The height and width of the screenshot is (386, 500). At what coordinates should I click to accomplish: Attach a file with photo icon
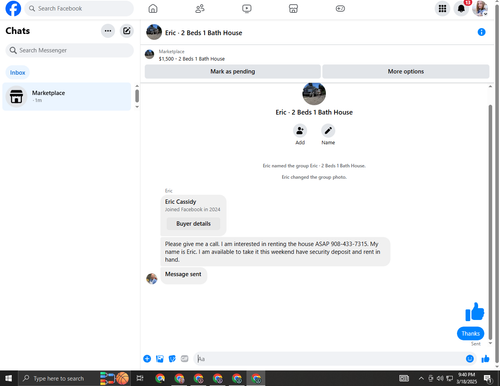160,359
